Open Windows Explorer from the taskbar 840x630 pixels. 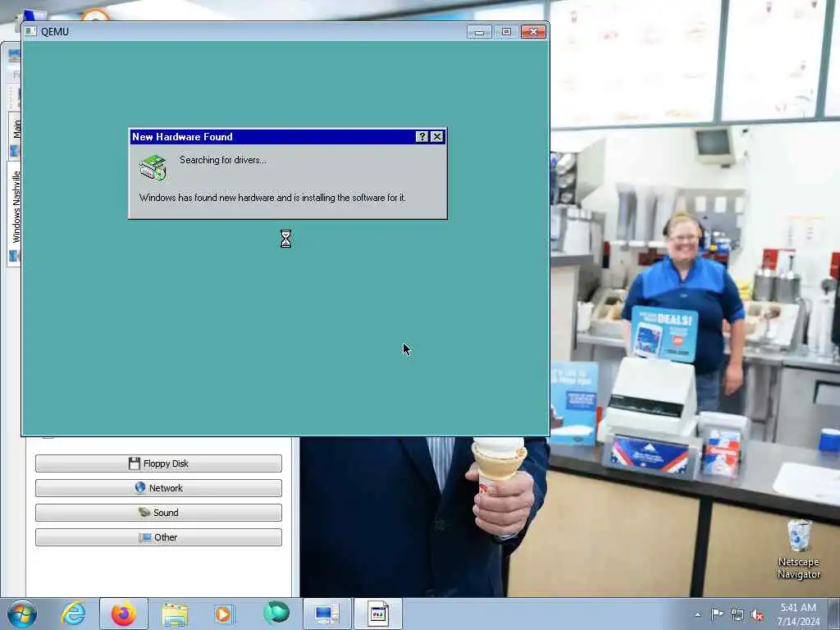(175, 614)
